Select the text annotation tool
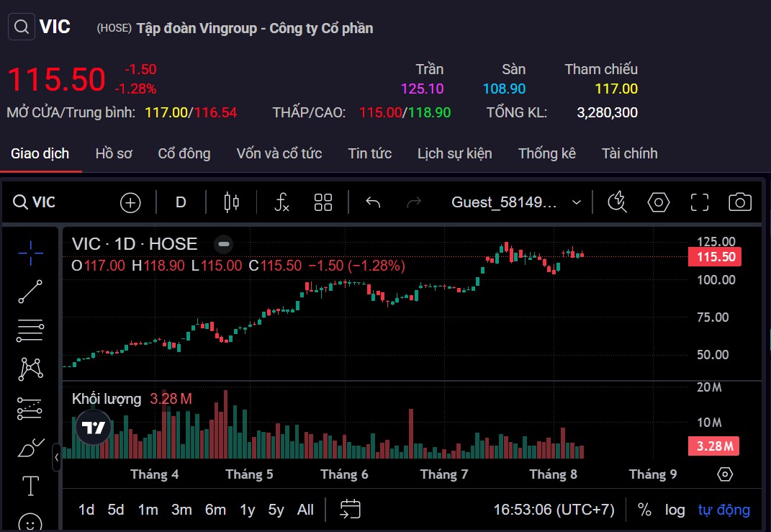 point(30,486)
